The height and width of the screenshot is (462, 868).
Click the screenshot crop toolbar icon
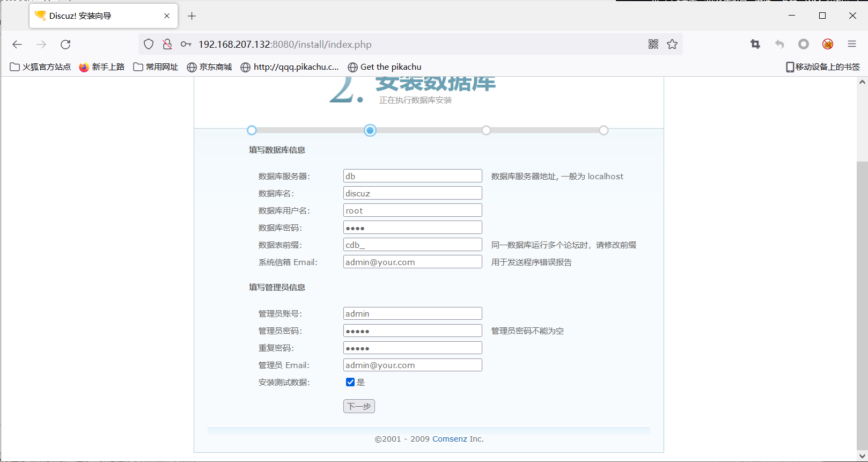(x=755, y=45)
